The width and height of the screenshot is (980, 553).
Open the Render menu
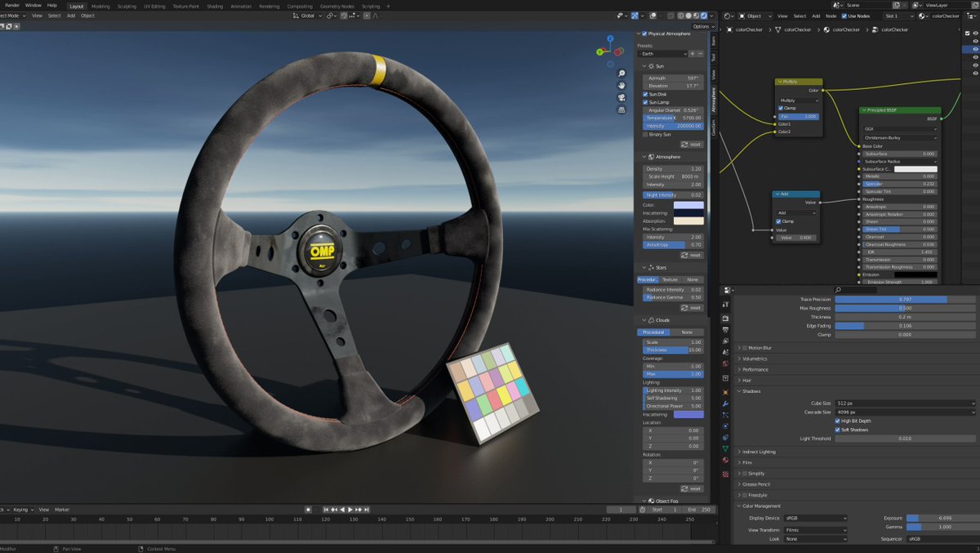[x=11, y=5]
